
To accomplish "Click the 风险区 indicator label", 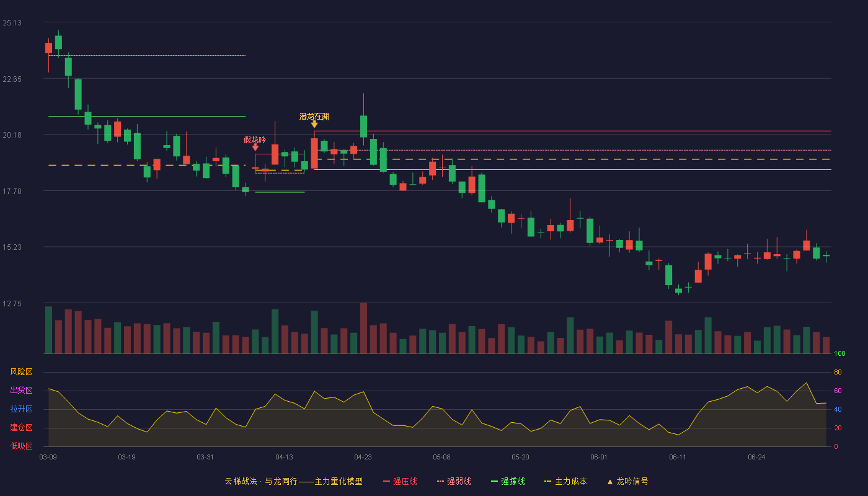I will tap(21, 372).
